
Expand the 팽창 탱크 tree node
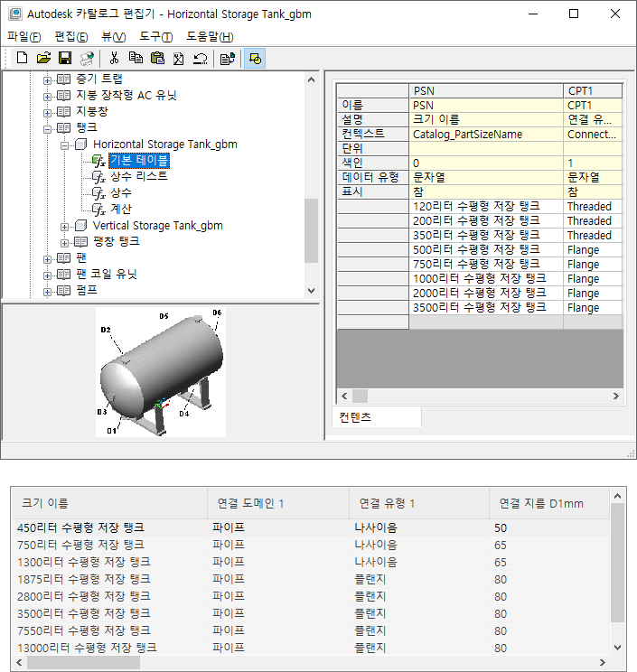click(64, 243)
